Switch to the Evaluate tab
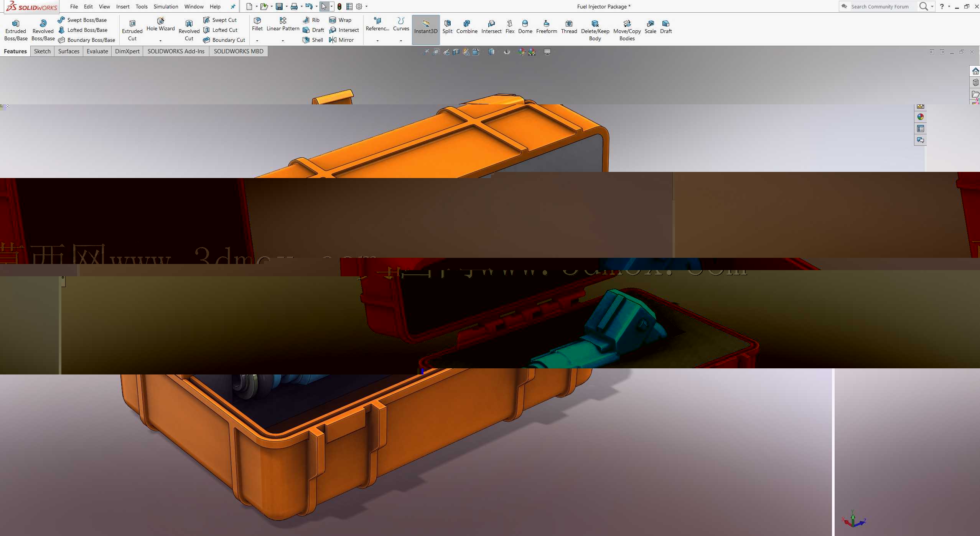Screen dimensions: 980x536 97,51
